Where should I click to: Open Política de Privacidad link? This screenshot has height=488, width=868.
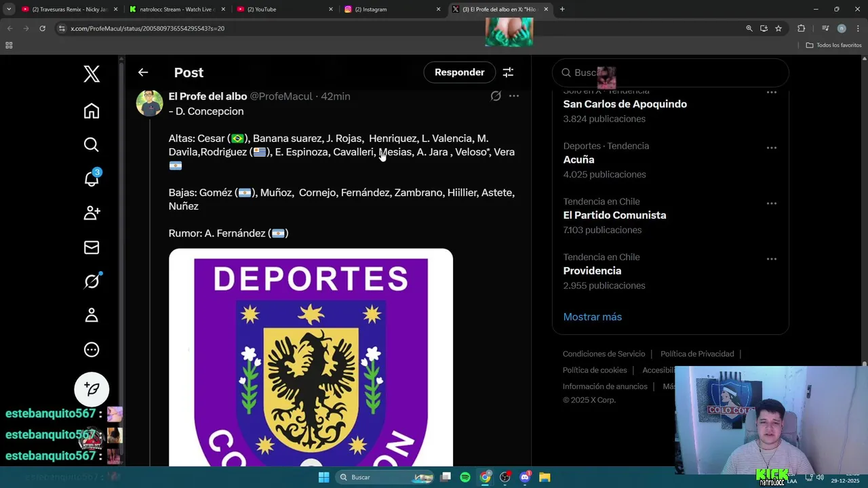click(697, 354)
